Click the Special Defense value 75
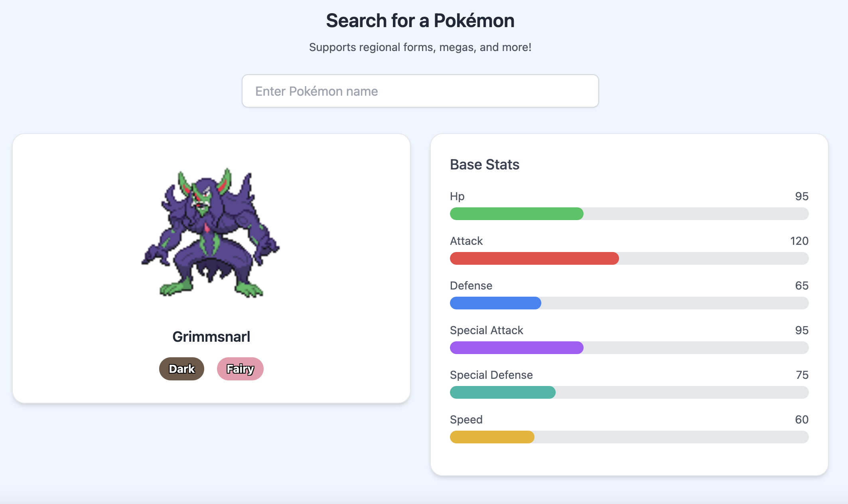Screen dimensions: 848x504 coord(802,375)
